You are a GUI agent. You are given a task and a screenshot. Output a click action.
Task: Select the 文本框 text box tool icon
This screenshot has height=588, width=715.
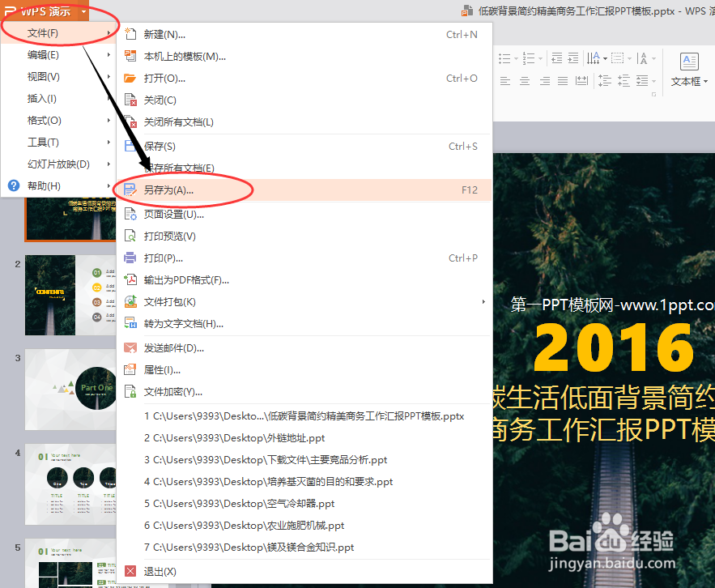(689, 62)
